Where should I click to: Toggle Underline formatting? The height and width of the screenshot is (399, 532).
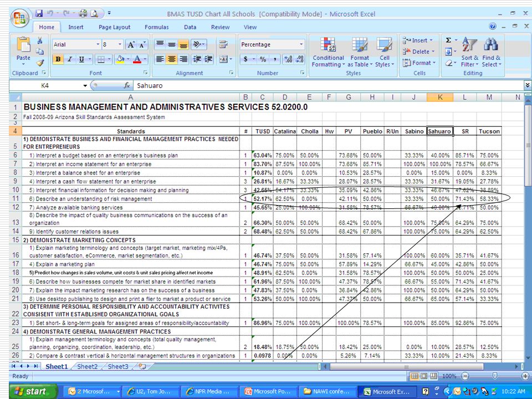(x=81, y=59)
